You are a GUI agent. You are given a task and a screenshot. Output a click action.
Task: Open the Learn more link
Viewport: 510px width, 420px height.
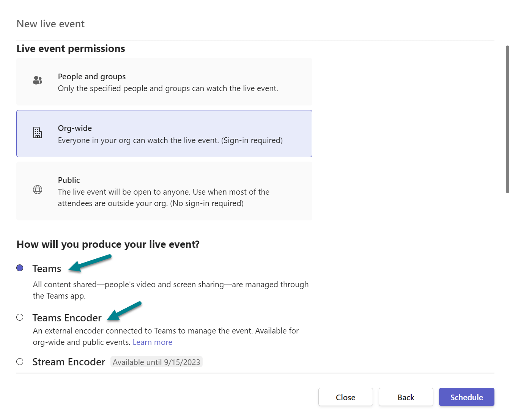(152, 342)
